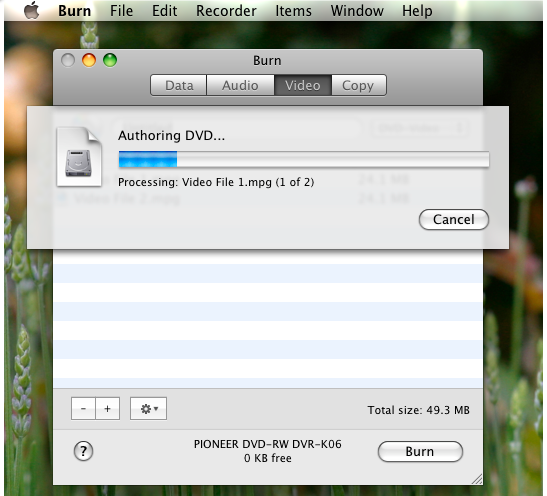Click the authoring progress bar
Image resolution: width=547 pixels, height=496 pixels.
(x=304, y=159)
